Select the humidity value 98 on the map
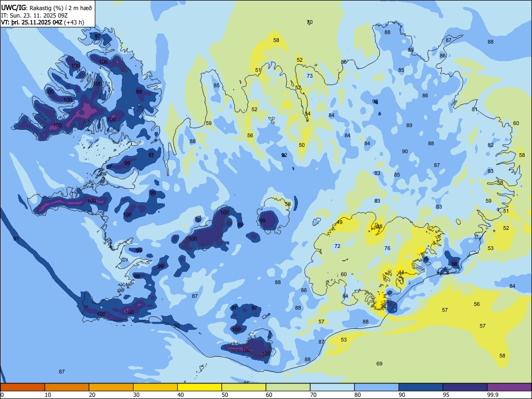532x399 pixels. click(x=454, y=264)
